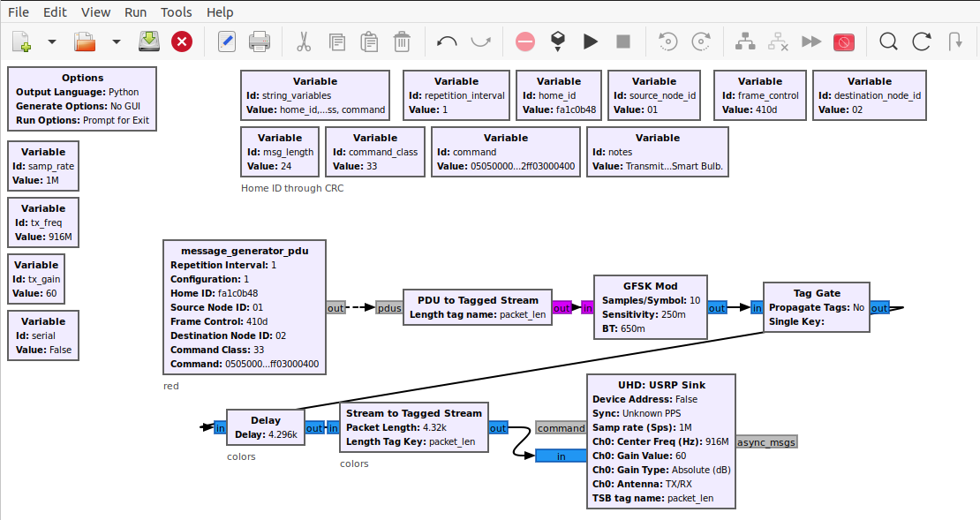Paste block from clipboard
980x520 pixels.
pyautogui.click(x=369, y=41)
